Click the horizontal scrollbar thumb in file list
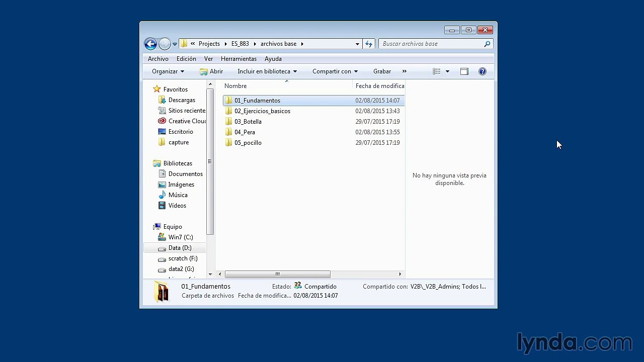644x362 pixels. pos(277,274)
